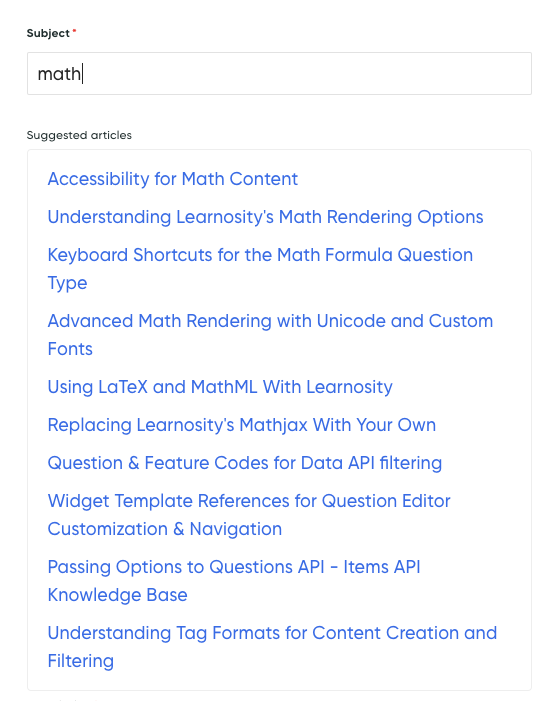Click 'Customization & Navigation' link text
558x701 pixels.
(x=165, y=529)
